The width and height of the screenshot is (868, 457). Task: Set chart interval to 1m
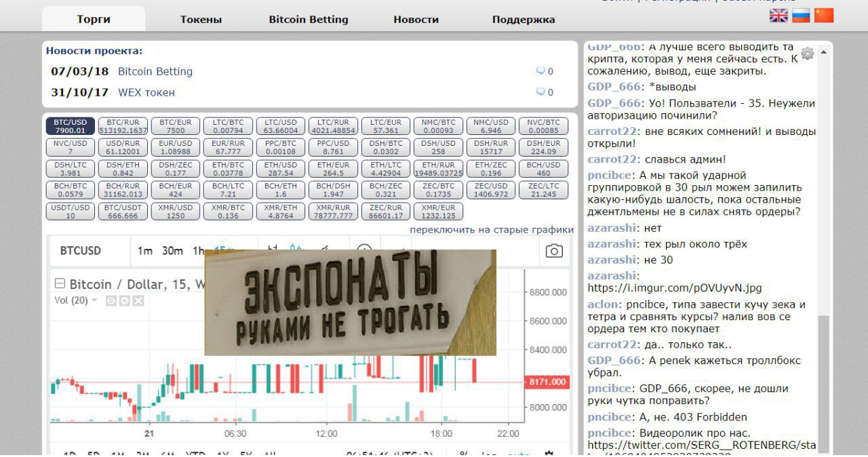pos(145,251)
